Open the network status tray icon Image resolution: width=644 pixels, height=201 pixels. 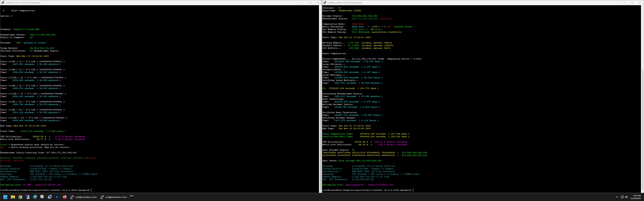click(x=622, y=197)
